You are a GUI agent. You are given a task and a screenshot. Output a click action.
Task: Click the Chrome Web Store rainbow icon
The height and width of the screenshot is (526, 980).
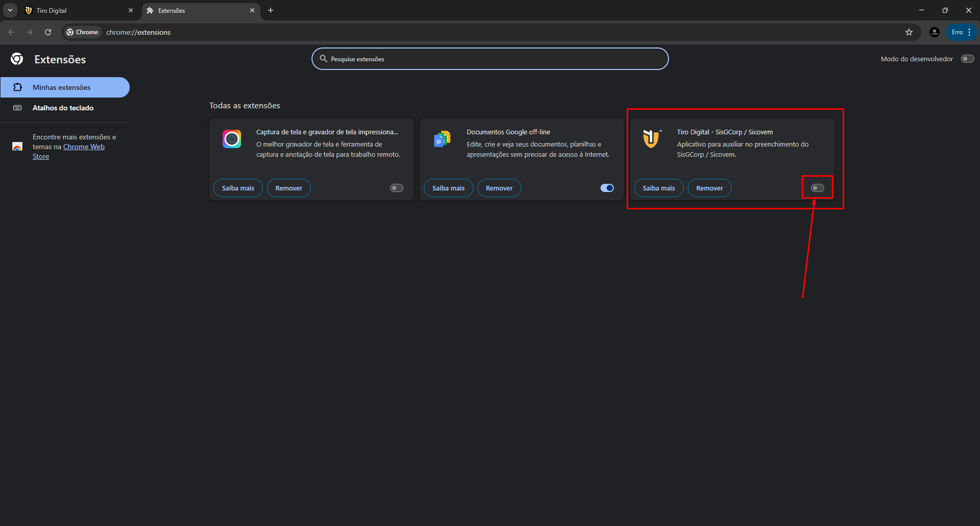(17, 147)
